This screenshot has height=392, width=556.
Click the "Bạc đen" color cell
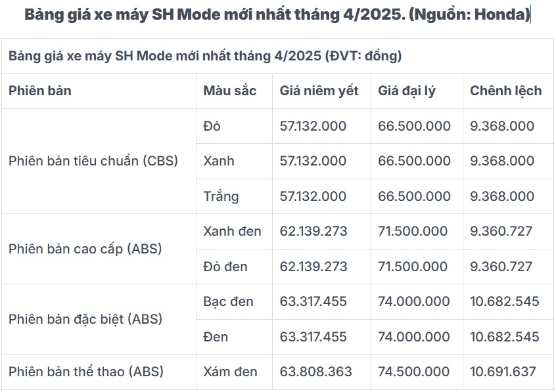click(x=228, y=301)
